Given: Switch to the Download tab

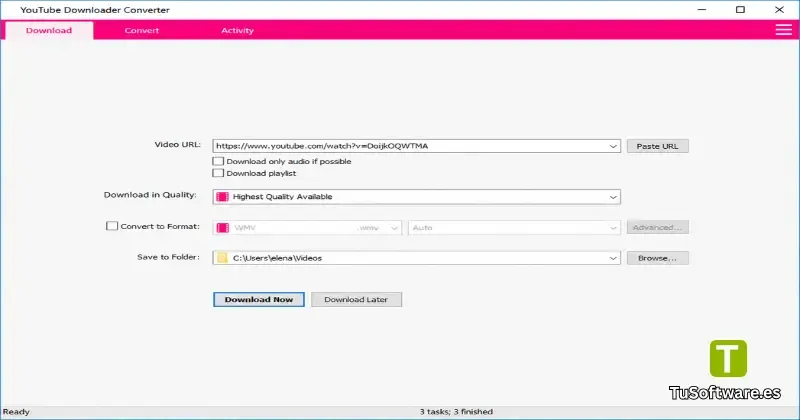Looking at the screenshot, I should pyautogui.click(x=49, y=30).
